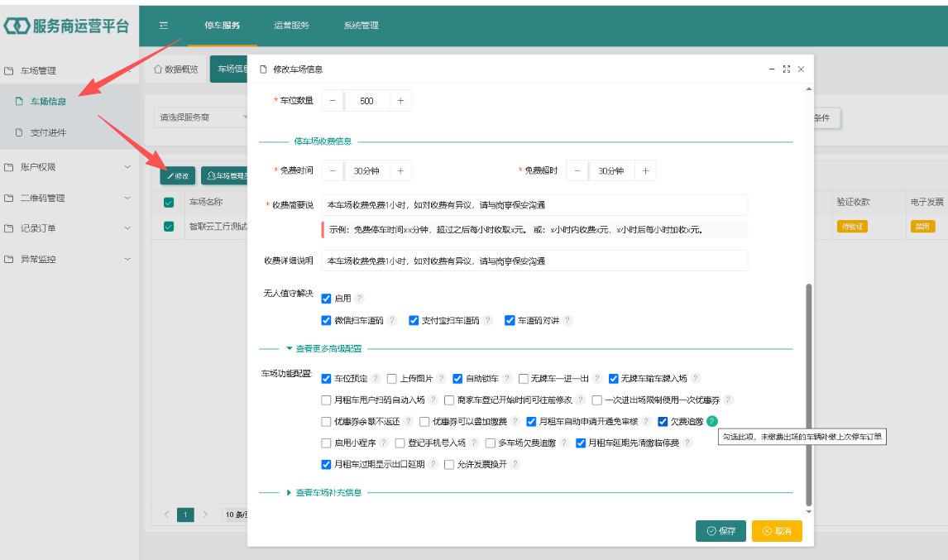Image resolution: width=948 pixels, height=560 pixels.
Task: Enable 启用小程序 checkbox
Action: (x=327, y=443)
